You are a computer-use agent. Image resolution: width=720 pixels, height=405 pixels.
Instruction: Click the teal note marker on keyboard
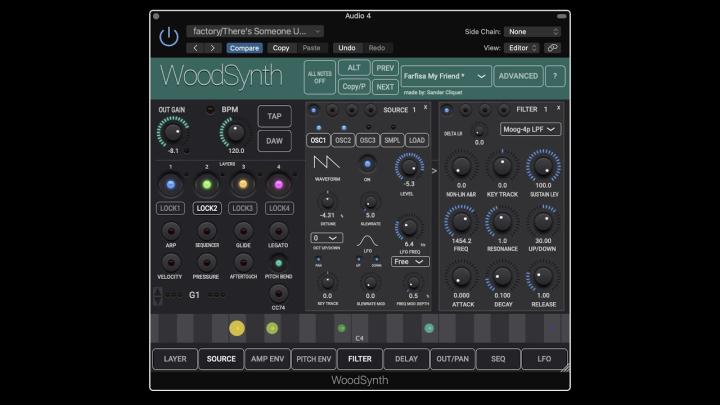click(429, 328)
